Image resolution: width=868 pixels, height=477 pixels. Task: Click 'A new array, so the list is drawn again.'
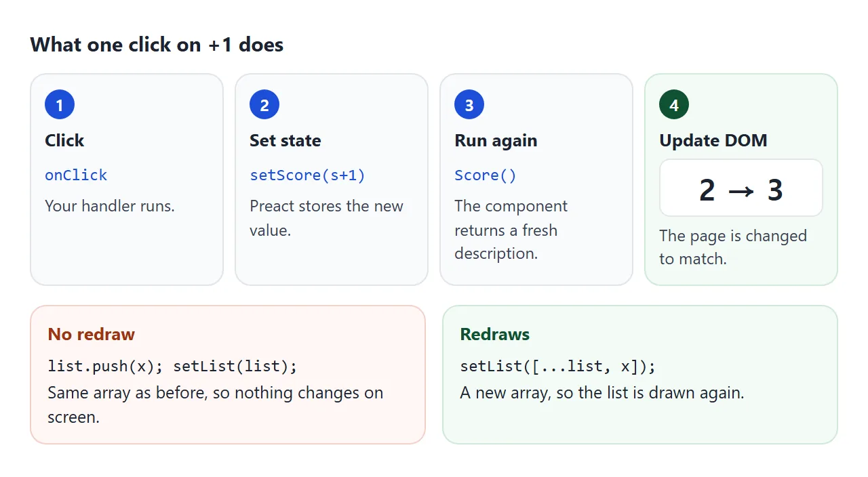[x=602, y=393]
